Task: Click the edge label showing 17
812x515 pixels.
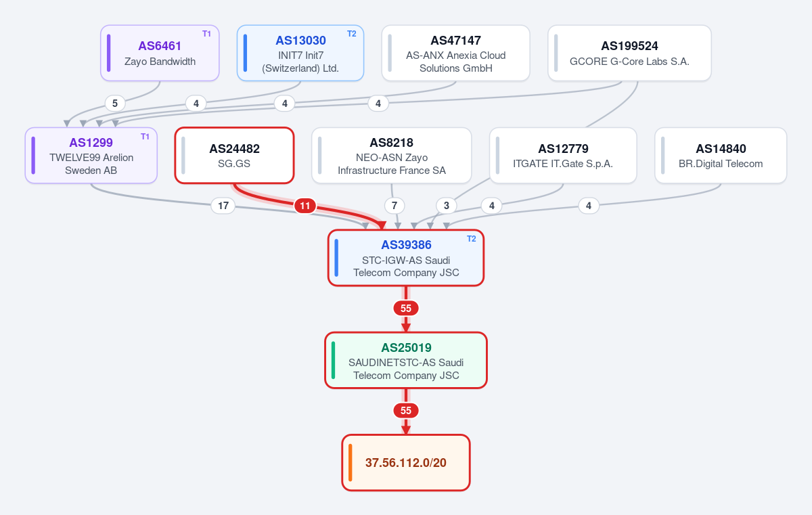Action: 223,206
